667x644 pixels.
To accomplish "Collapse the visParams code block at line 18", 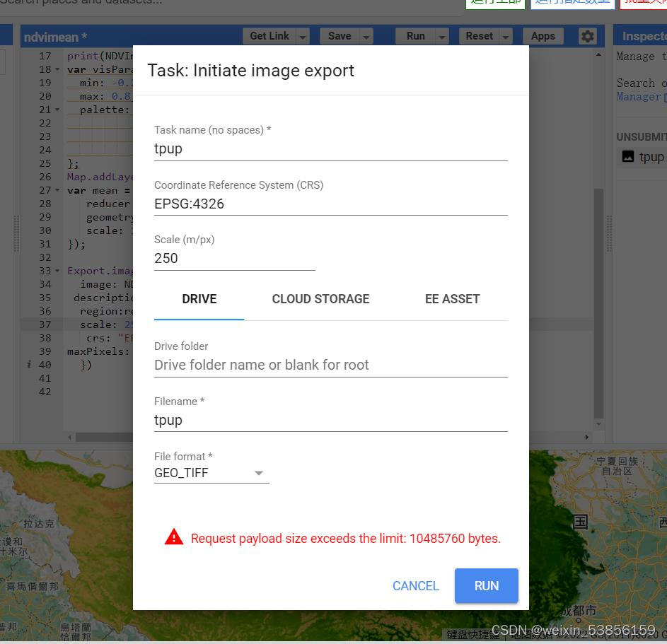I will coord(57,69).
